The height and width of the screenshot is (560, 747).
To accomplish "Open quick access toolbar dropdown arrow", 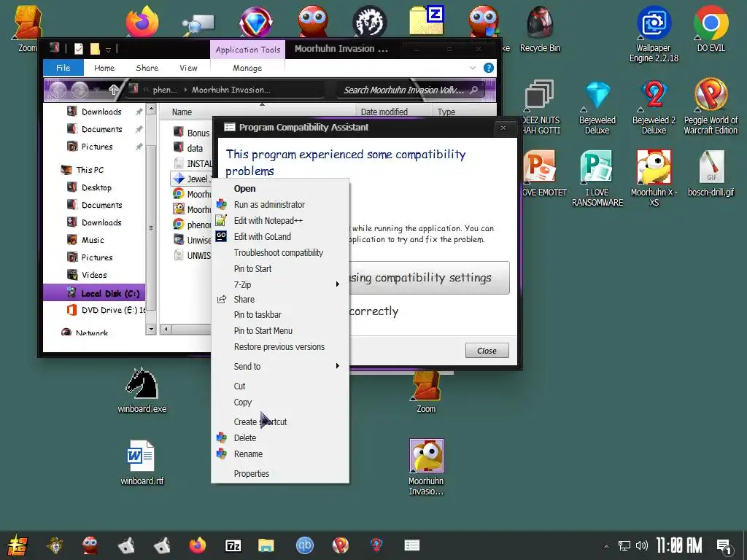I will click(x=108, y=49).
